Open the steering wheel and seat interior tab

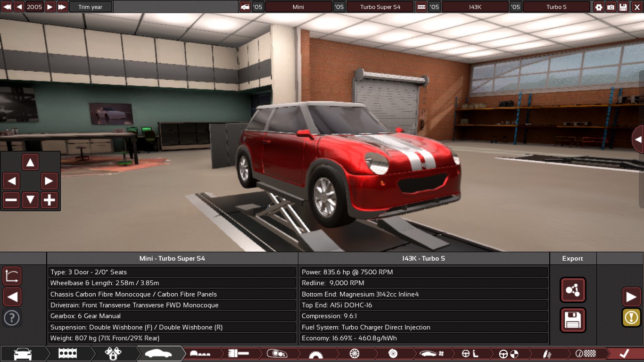[x=470, y=354]
